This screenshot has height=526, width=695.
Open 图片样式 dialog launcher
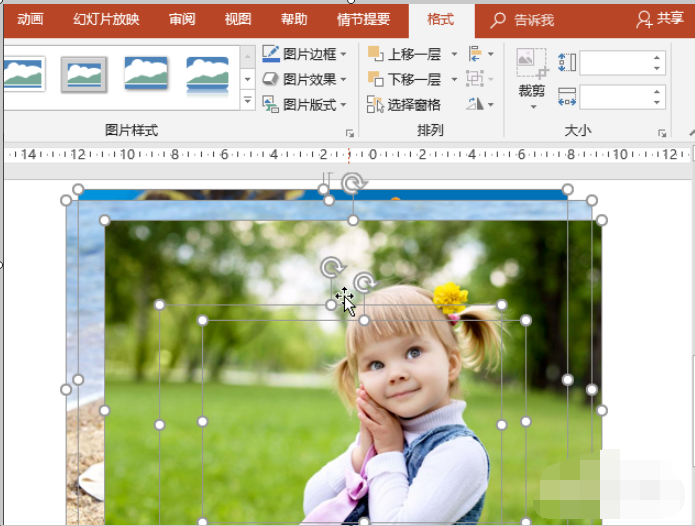pyautogui.click(x=350, y=133)
